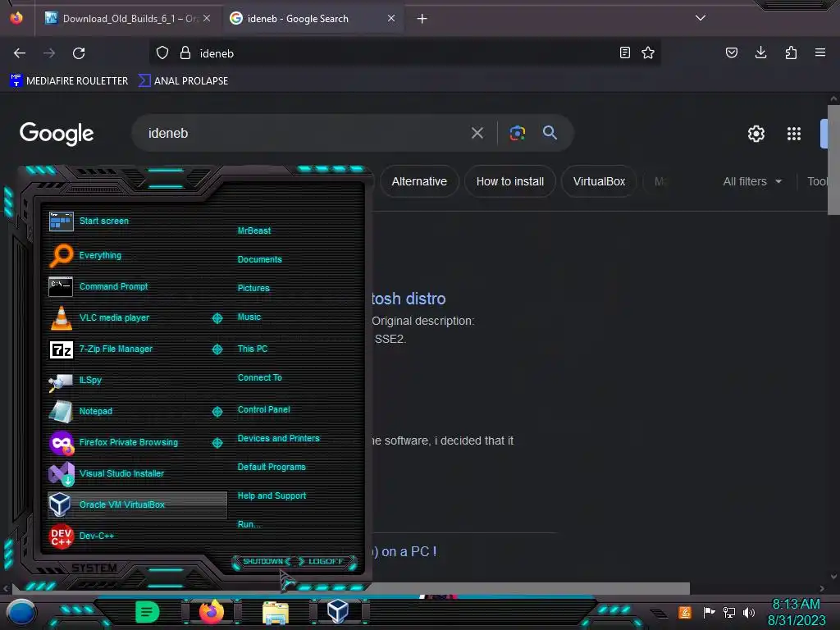Viewport: 840px width, 630px height.
Task: Open VirtualBox from taskbar
Action: coord(338,611)
